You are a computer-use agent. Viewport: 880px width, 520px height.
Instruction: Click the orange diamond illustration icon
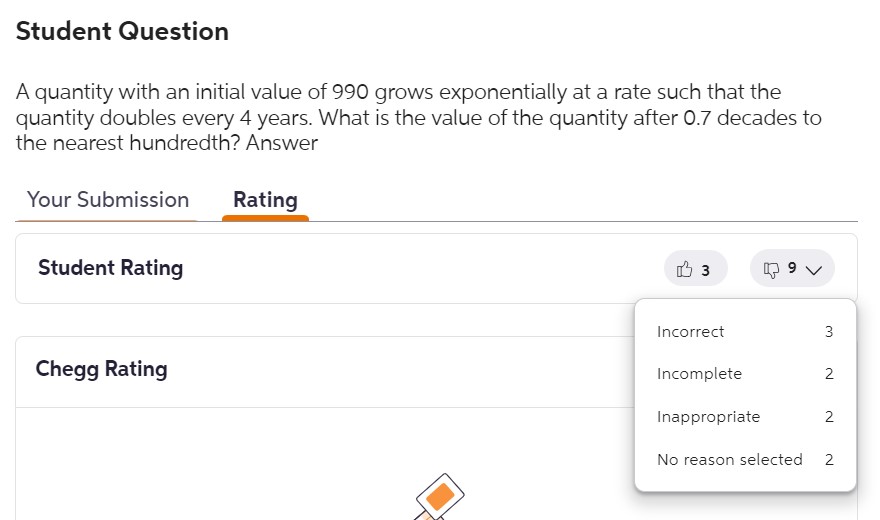[440, 495]
